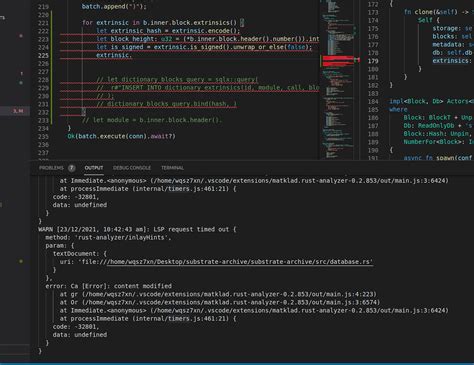Click the 'db: self.db' line in right editor
The height and width of the screenshot is (365, 474).
(452, 53)
